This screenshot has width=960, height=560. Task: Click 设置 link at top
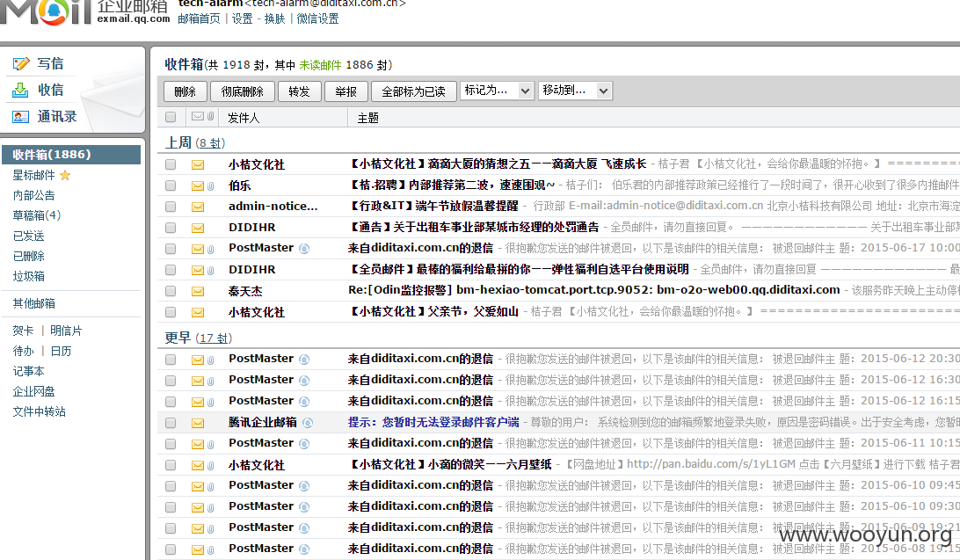point(242,19)
